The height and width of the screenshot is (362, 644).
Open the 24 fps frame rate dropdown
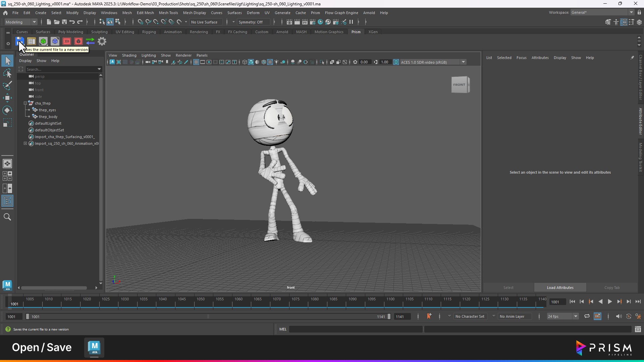[x=562, y=316]
